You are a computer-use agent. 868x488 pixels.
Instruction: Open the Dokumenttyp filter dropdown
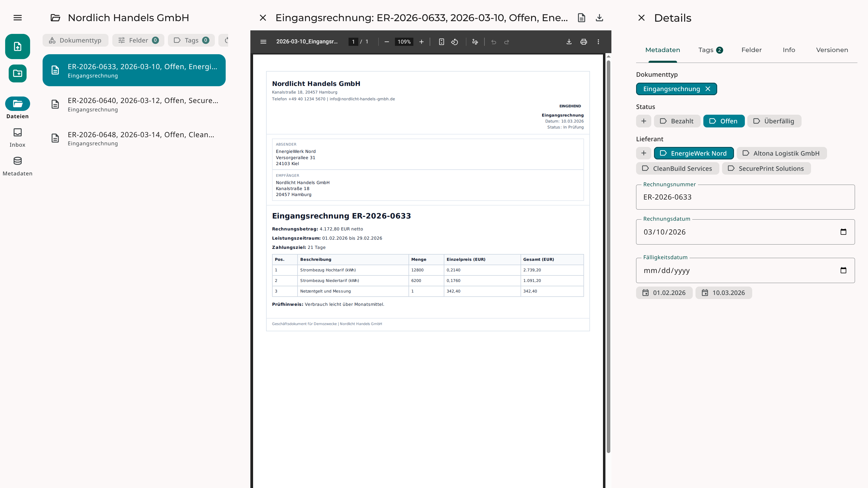[x=75, y=40]
